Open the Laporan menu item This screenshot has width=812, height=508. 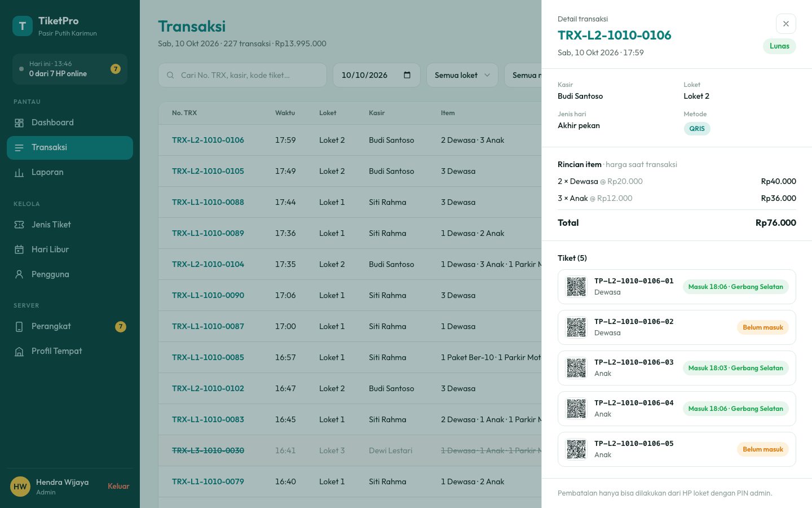coord(70,172)
